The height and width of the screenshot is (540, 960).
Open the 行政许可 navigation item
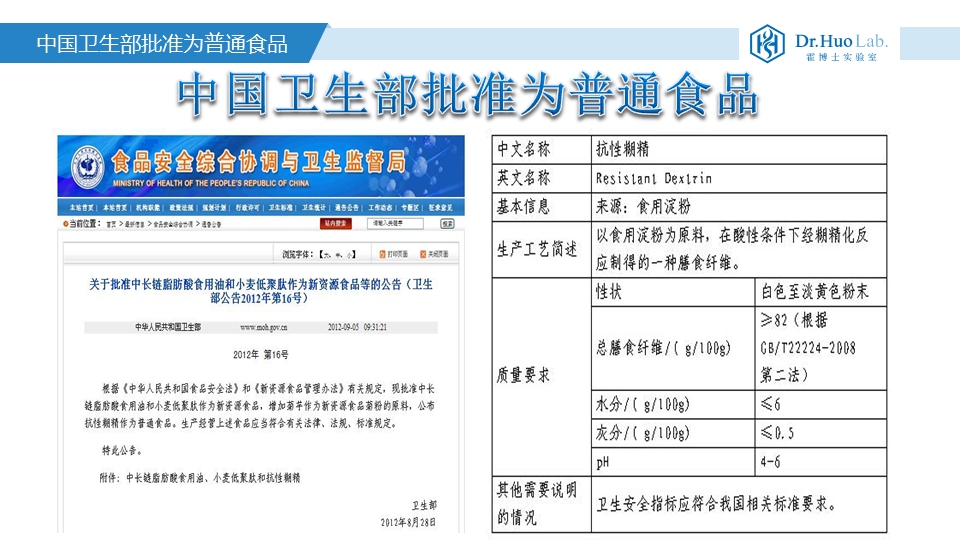[247, 208]
